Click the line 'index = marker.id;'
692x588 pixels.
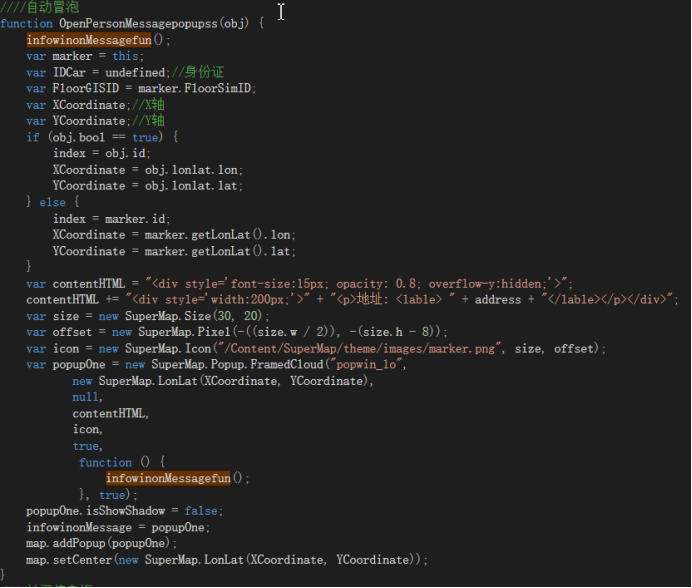point(112,219)
